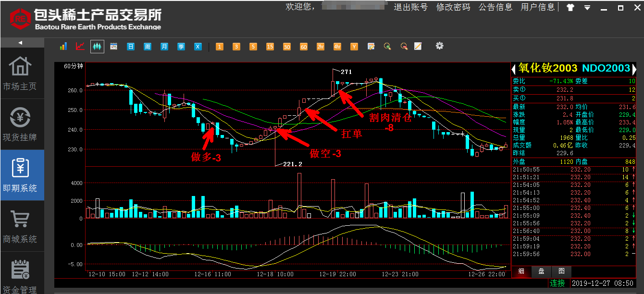This screenshot has height=294, width=644.
Task: Select the 2hr period button
Action: coord(321,47)
